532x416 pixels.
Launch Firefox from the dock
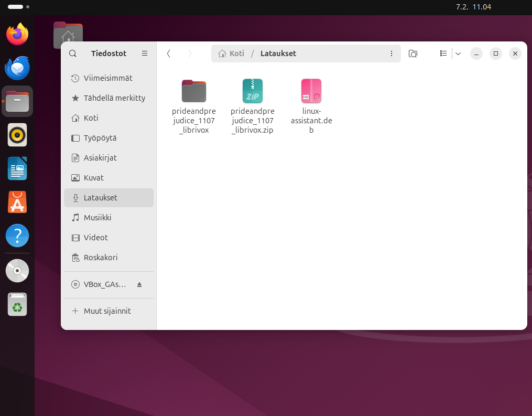tap(17, 35)
